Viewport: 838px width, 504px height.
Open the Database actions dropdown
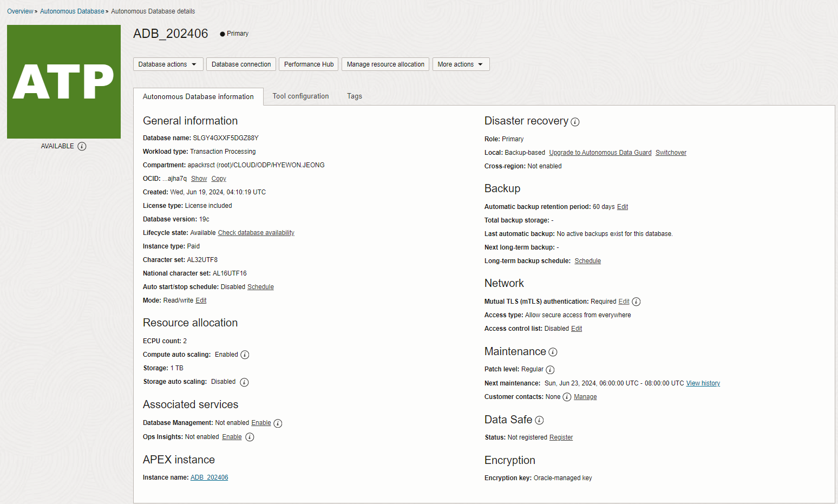pos(168,64)
